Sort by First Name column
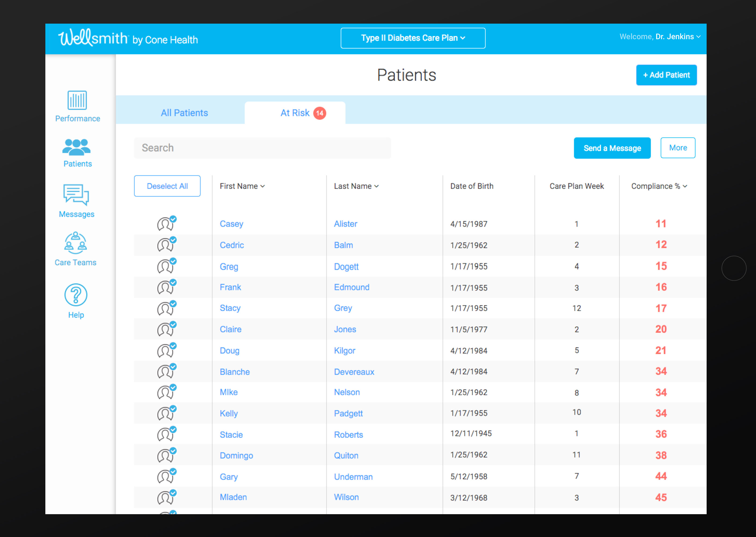Screen dimensions: 756x537 [x=242, y=186]
